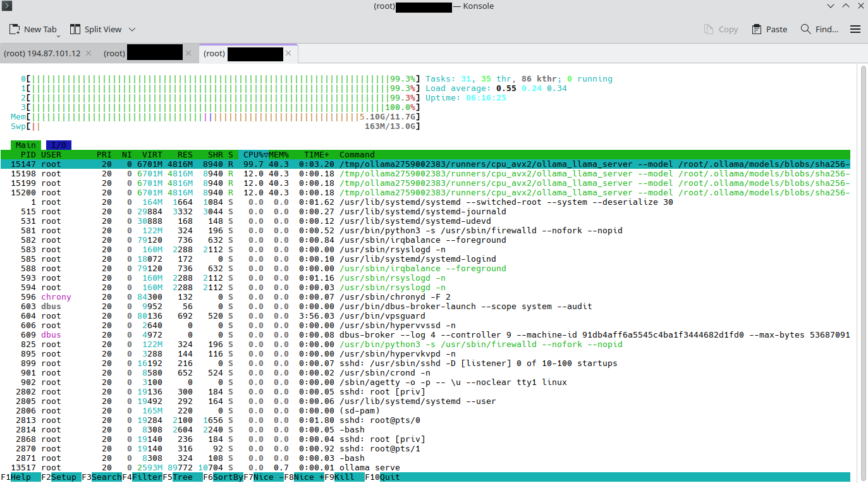The width and height of the screenshot is (868, 483).
Task: Sort by the Command column header
Action: 357,155
